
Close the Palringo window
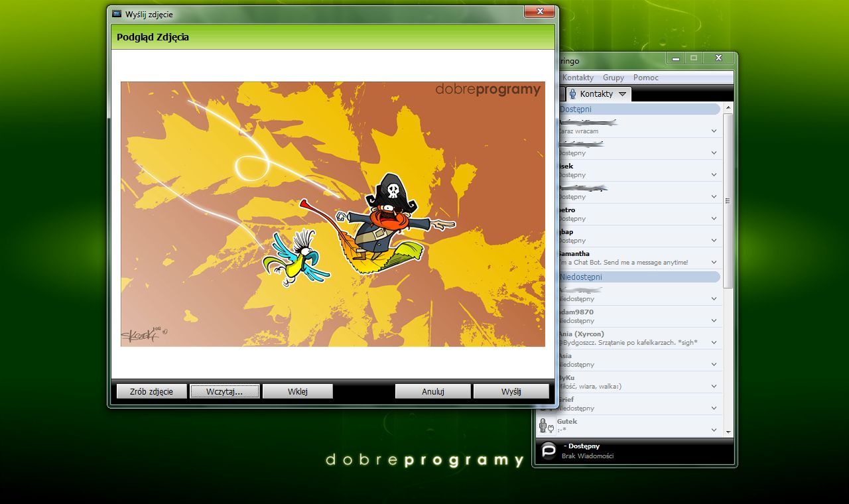718,58
